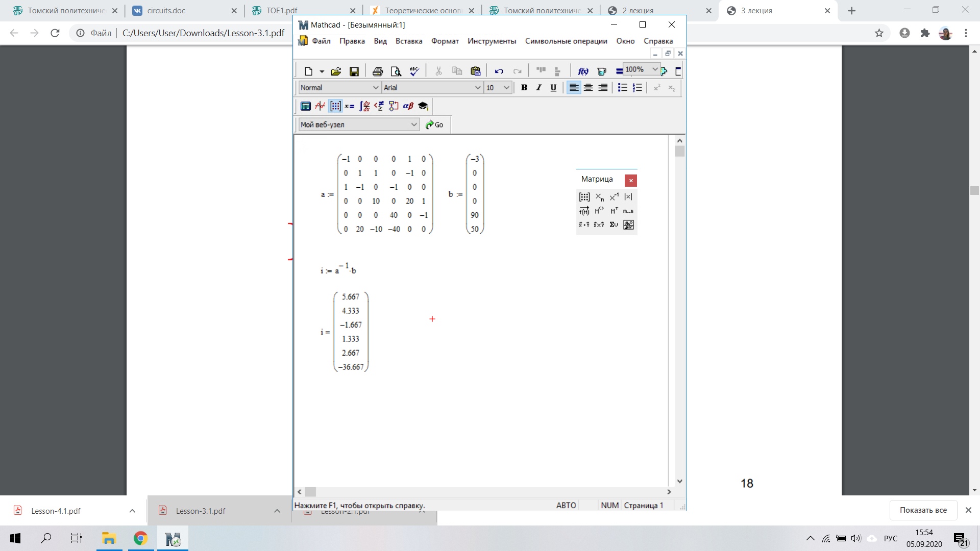Open the Символьные операции menu

[566, 41]
